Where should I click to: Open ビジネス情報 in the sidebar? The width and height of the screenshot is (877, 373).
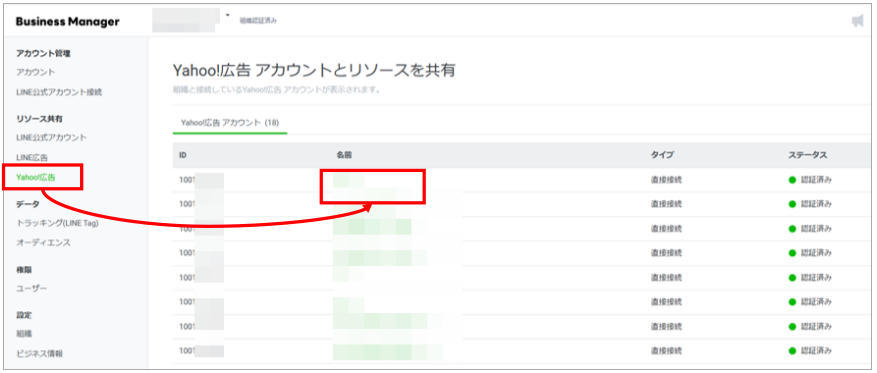tap(40, 353)
